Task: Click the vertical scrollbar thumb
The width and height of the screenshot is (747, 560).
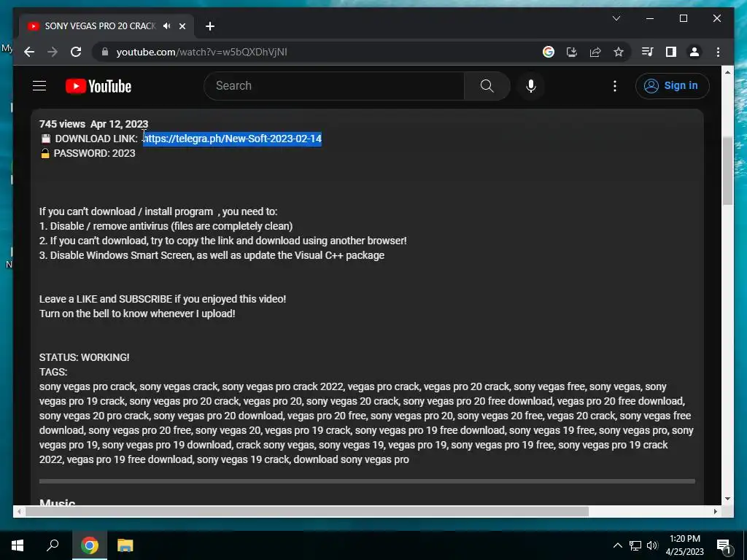Action: pyautogui.click(x=727, y=171)
